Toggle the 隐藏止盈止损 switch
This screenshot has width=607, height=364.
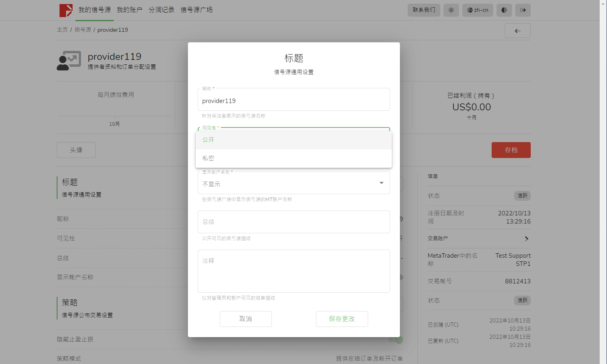point(396,340)
